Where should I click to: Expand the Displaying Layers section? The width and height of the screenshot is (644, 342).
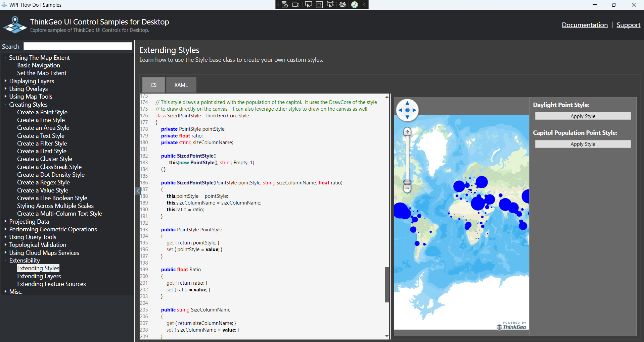click(x=5, y=81)
